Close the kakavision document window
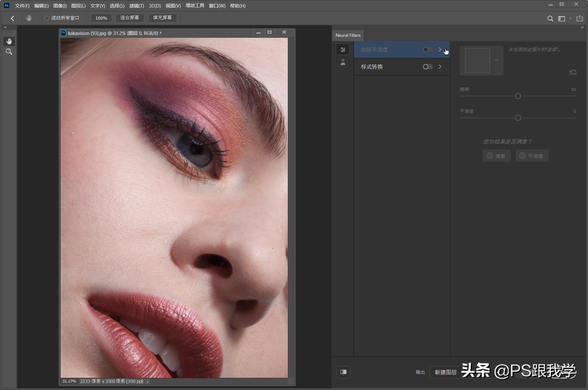This screenshot has width=588, height=390. (284, 32)
